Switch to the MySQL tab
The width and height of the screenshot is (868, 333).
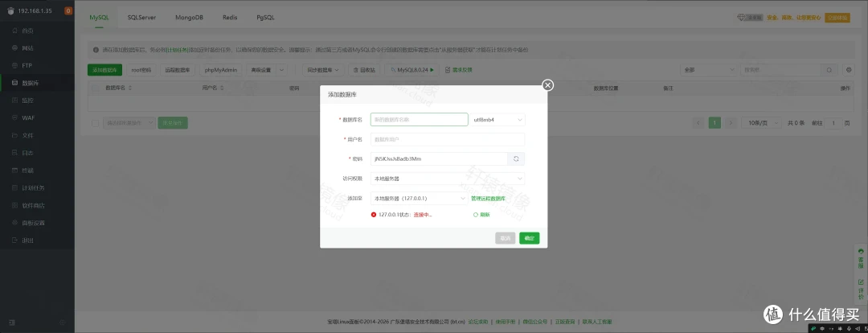coord(100,17)
